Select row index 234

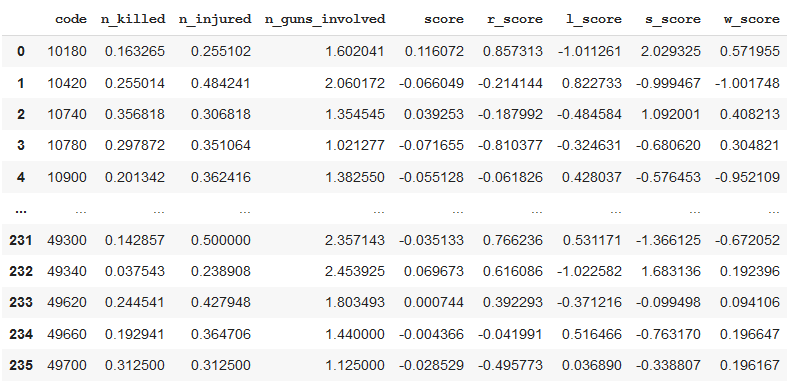click(x=21, y=334)
